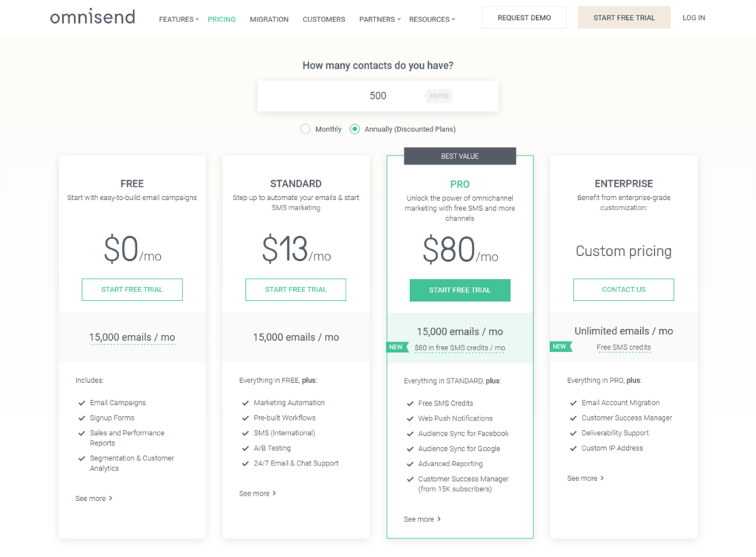Click Audience Sync for Facebook feature

(464, 434)
